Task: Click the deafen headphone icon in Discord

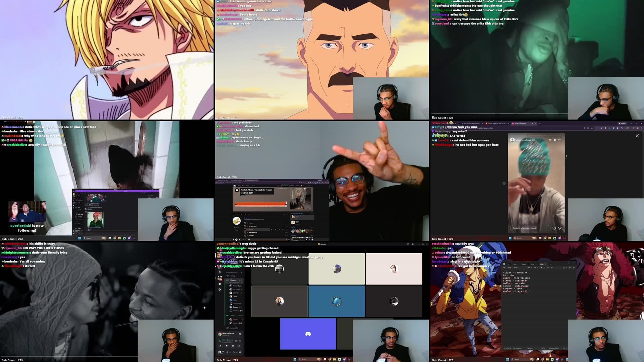Action: tap(234, 353)
